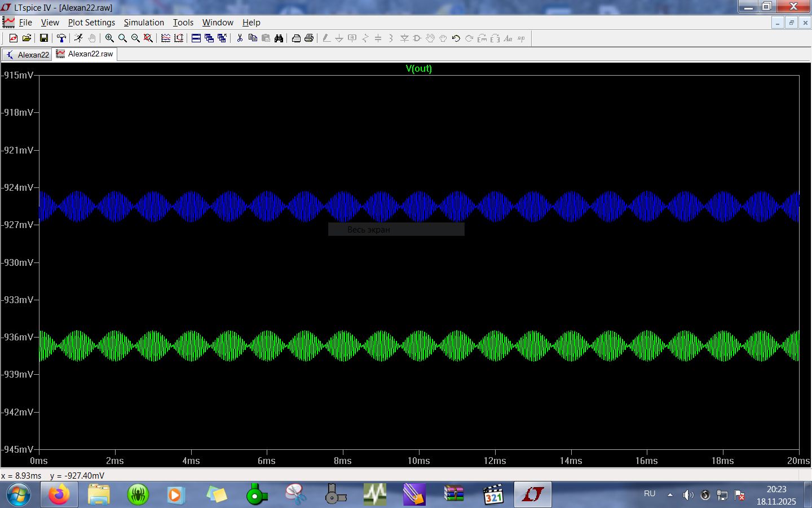This screenshot has height=508, width=812.
Task: Click the binoculars Find icon
Action: (x=279, y=38)
